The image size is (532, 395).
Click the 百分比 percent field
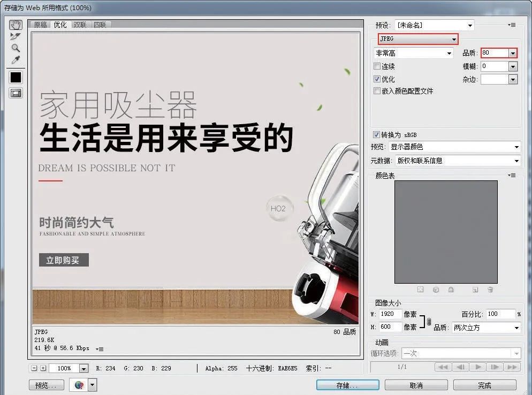(x=500, y=314)
